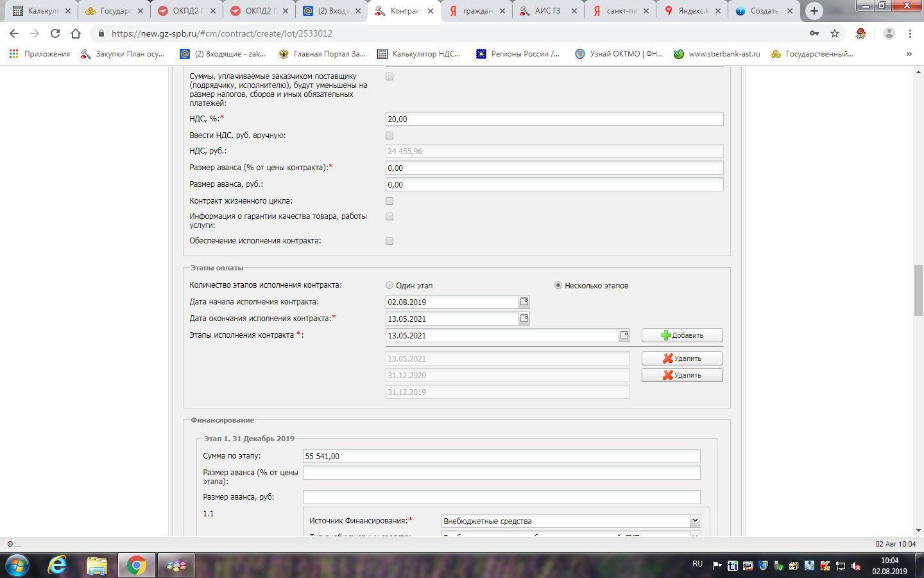Select Несколько этапов radio button
This screenshot has width=924, height=578.
coord(558,285)
